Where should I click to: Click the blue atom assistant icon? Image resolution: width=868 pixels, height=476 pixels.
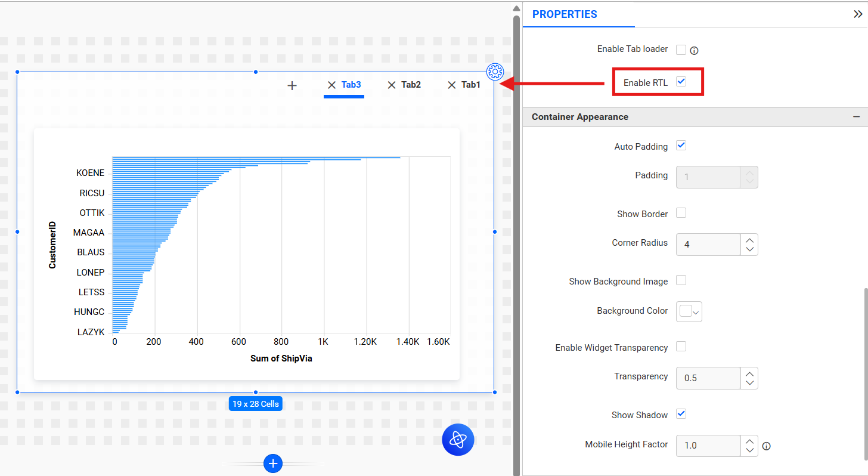point(458,440)
